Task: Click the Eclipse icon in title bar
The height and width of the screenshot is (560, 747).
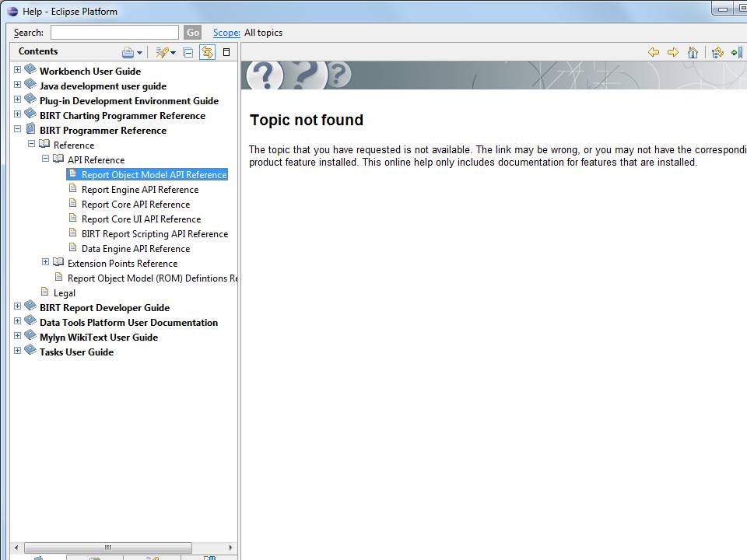Action: [12, 12]
